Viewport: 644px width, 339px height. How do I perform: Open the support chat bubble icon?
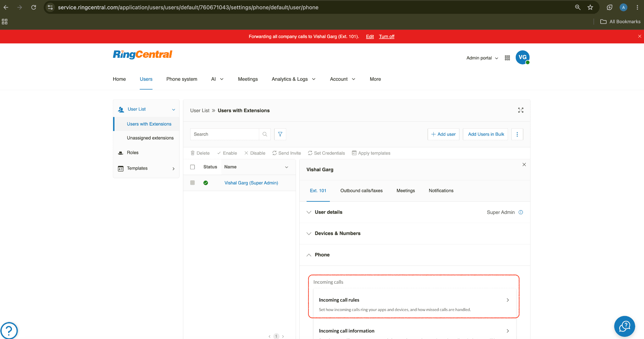point(625,326)
